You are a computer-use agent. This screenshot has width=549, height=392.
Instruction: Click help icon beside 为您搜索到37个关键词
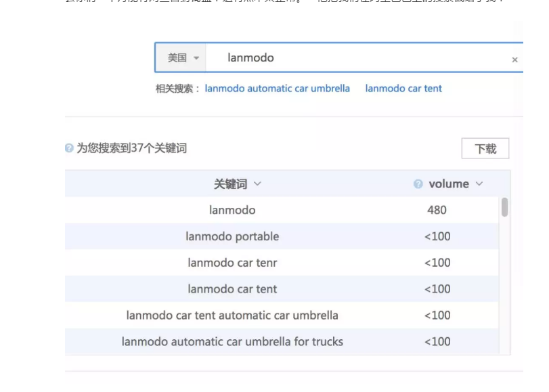[69, 148]
